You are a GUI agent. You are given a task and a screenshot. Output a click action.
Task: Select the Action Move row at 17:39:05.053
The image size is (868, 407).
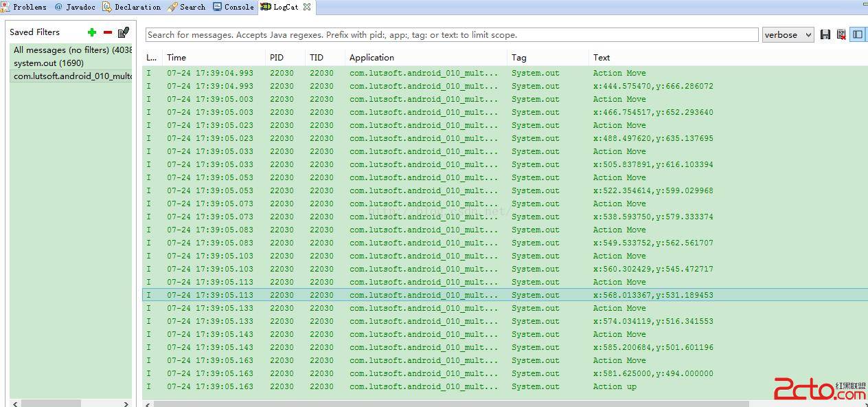click(505, 178)
